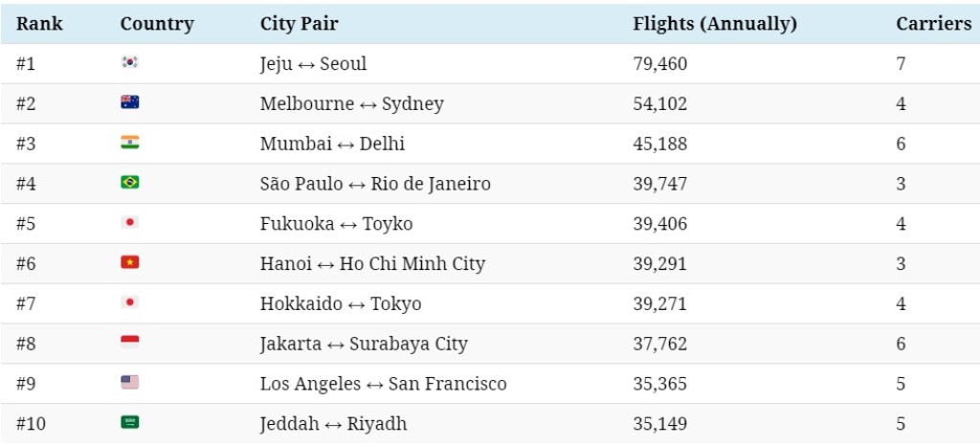Image resolution: width=980 pixels, height=446 pixels.
Task: Click the United States flag icon
Action: 130,383
